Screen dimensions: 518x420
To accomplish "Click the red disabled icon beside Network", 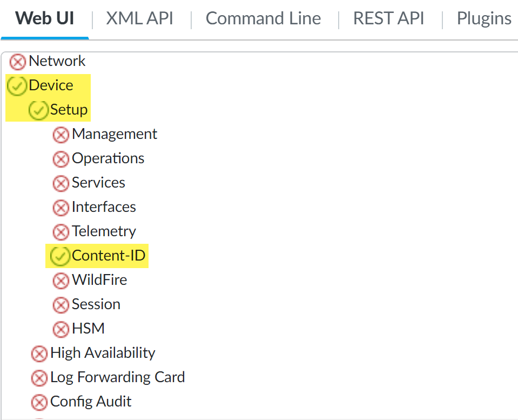I will tap(18, 62).
